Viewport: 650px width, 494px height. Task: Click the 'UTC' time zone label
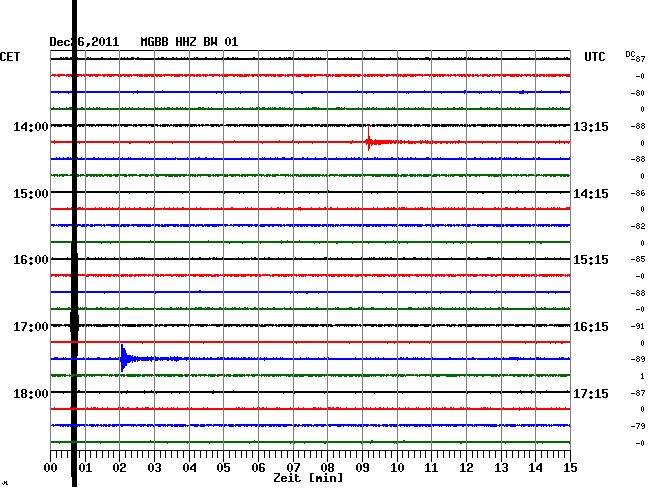pos(594,57)
